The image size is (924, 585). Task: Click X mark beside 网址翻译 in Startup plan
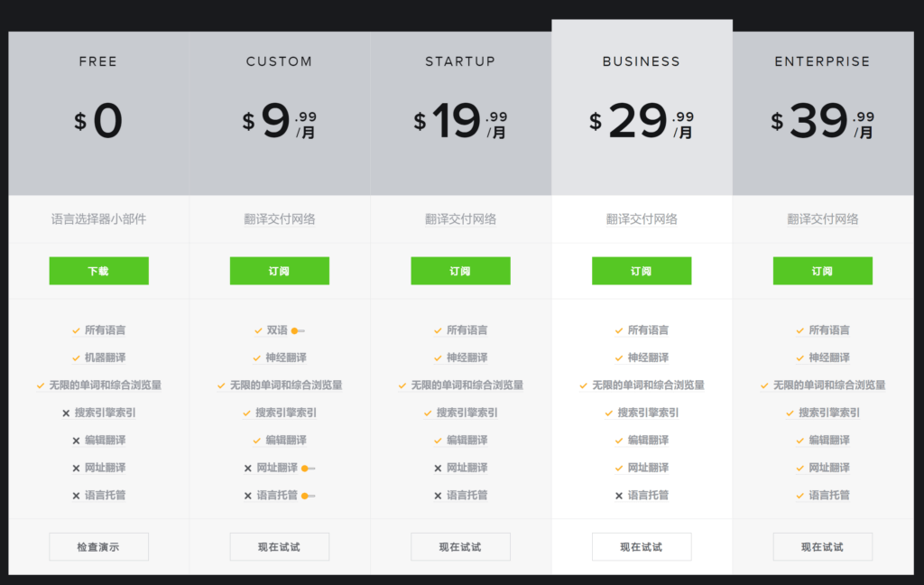click(x=438, y=469)
